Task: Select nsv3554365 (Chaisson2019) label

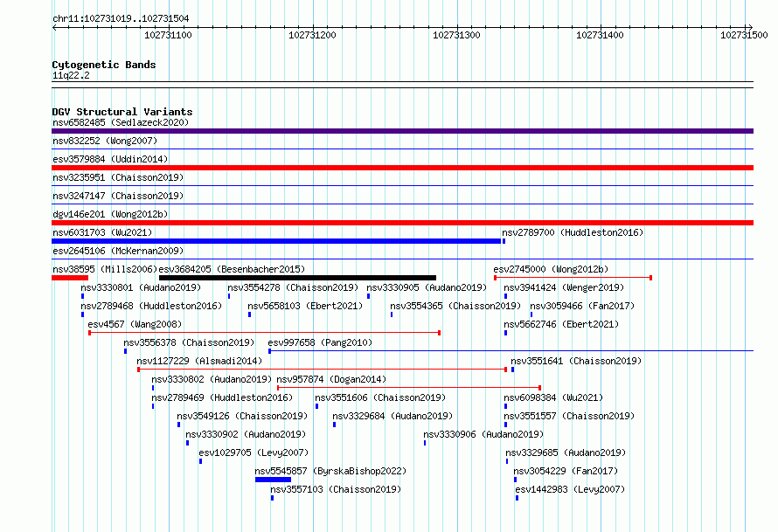Action: pos(455,306)
